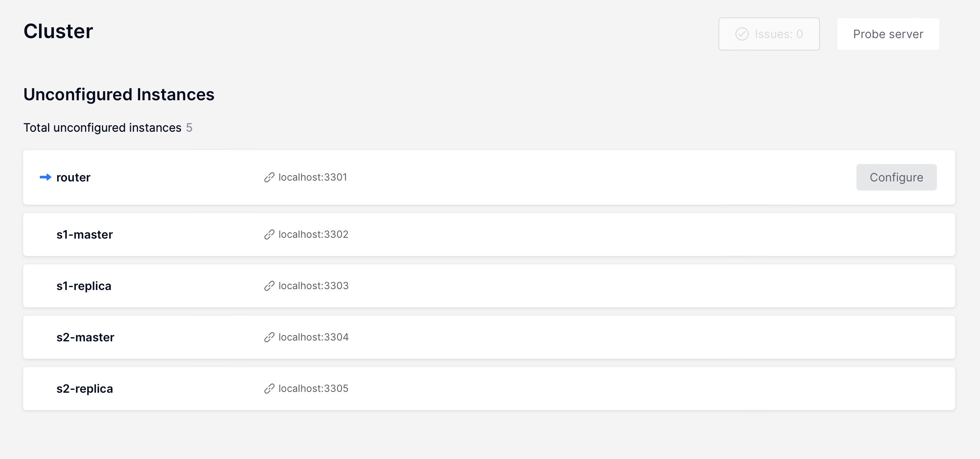980x459 pixels.
Task: Click the localhost:3301 address text
Action: (x=313, y=177)
